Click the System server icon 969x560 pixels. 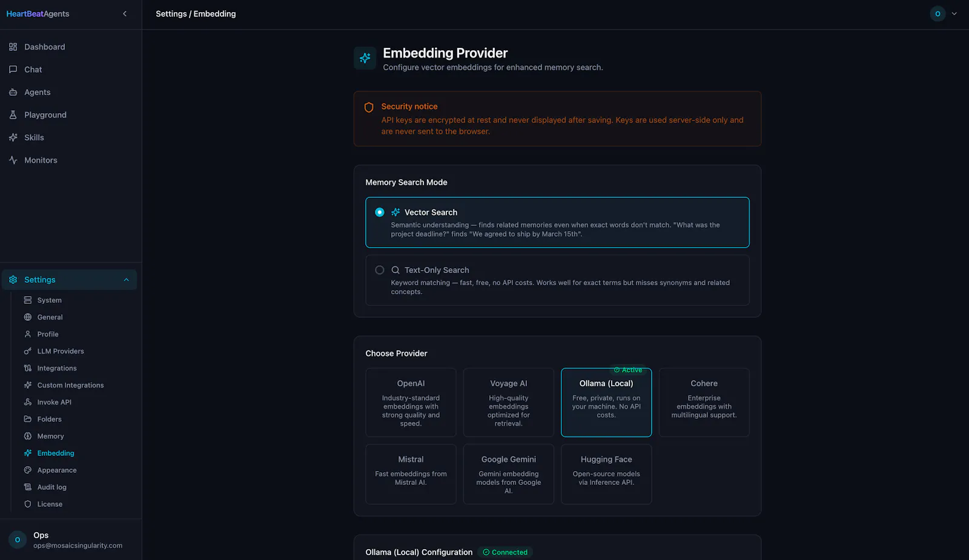pos(27,300)
